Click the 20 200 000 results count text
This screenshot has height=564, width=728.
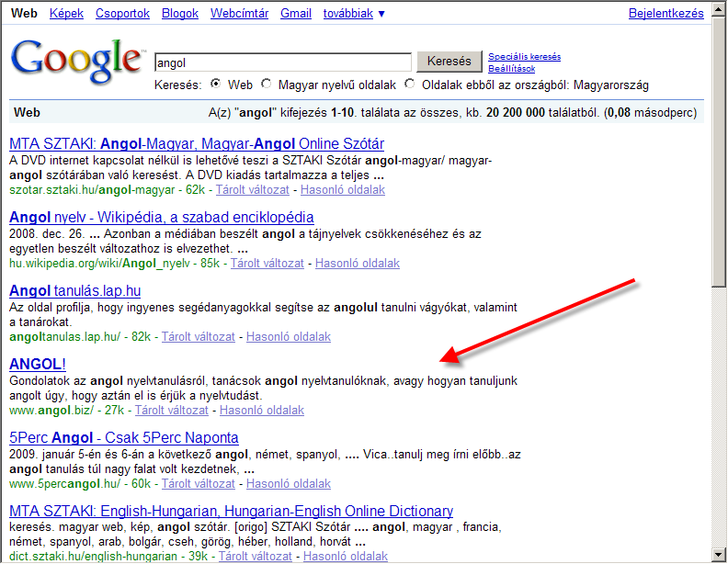(516, 113)
